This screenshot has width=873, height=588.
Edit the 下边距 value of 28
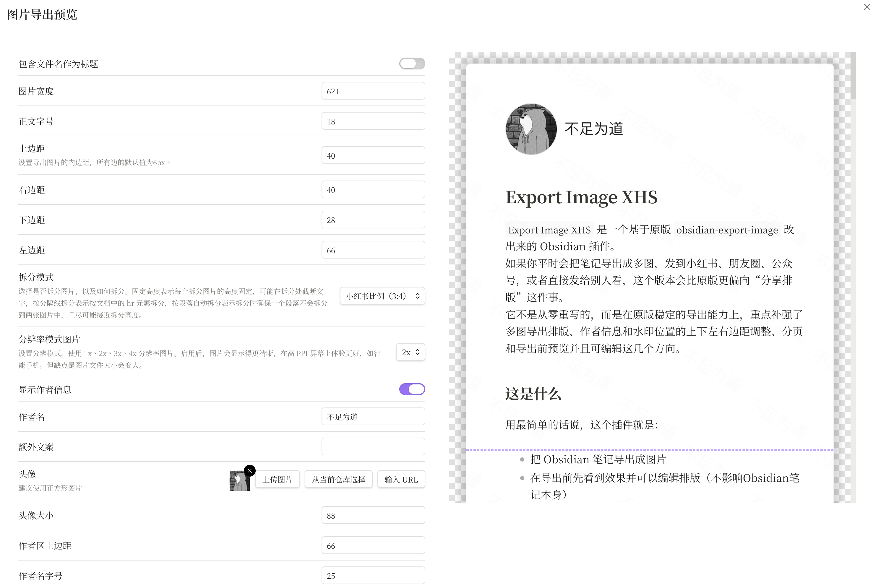coord(373,219)
